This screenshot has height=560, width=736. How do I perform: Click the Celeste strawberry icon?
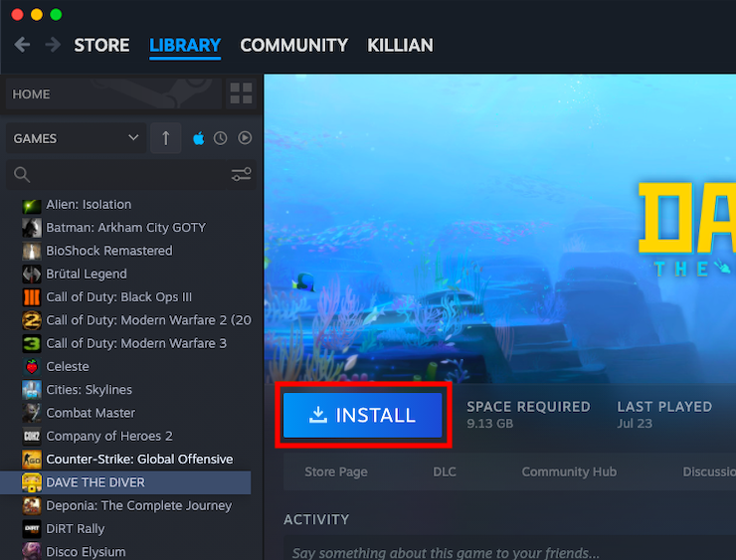coord(32,367)
